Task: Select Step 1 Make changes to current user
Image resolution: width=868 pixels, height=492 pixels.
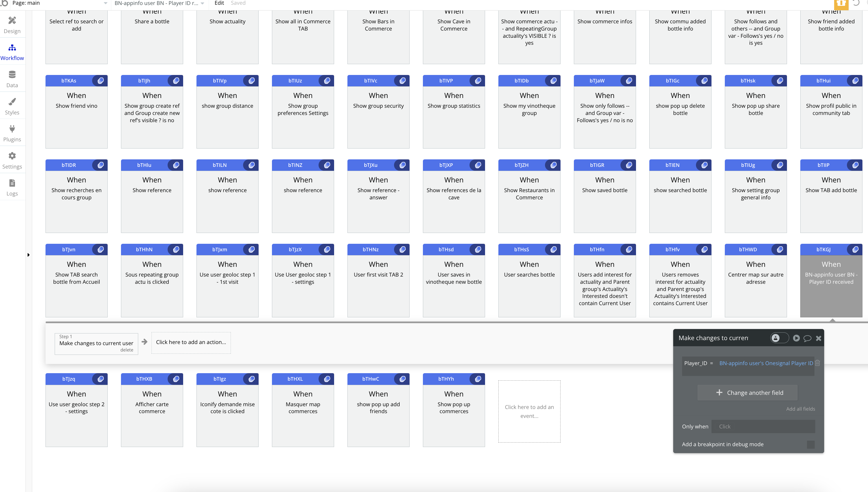Action: coord(96,343)
